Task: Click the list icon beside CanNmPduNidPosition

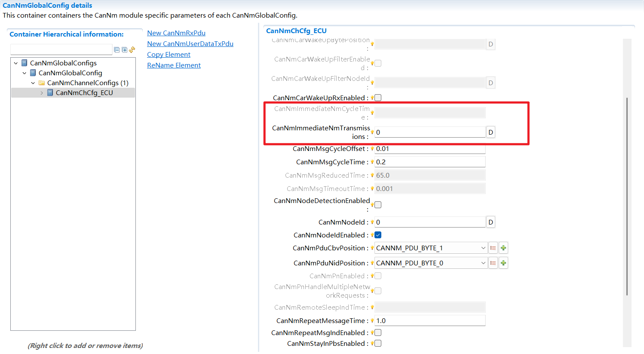Action: [x=493, y=263]
